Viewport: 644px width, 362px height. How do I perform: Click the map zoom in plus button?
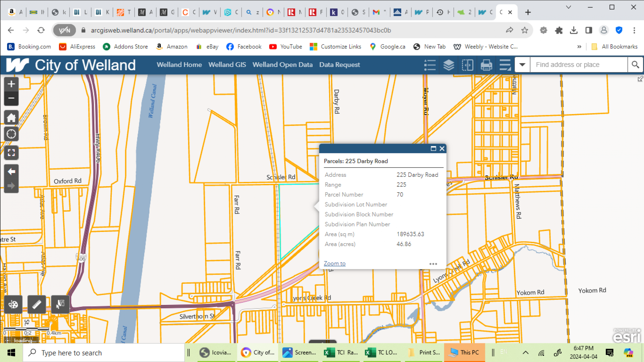[11, 84]
